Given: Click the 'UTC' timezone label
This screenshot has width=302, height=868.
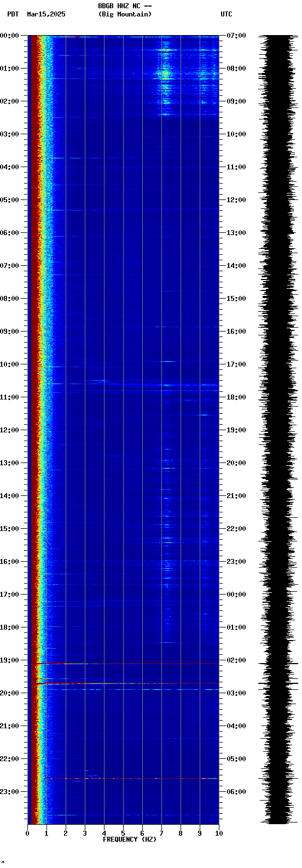Looking at the screenshot, I should pos(226,14).
